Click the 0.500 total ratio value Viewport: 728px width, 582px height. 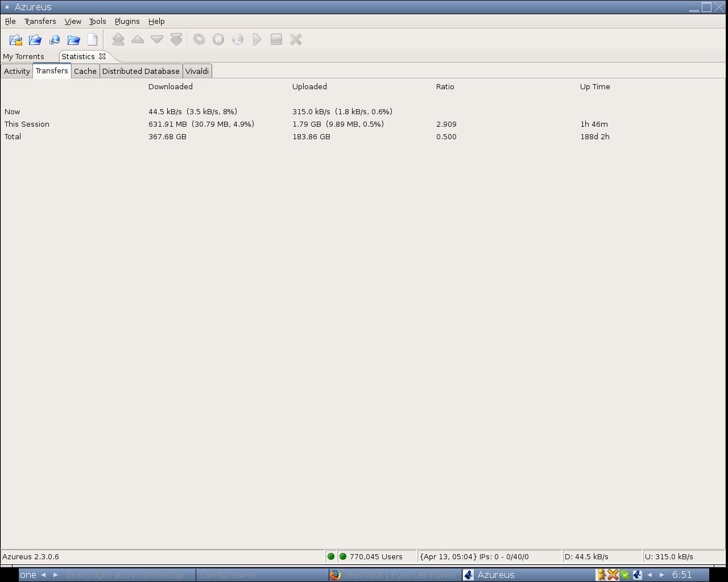446,136
